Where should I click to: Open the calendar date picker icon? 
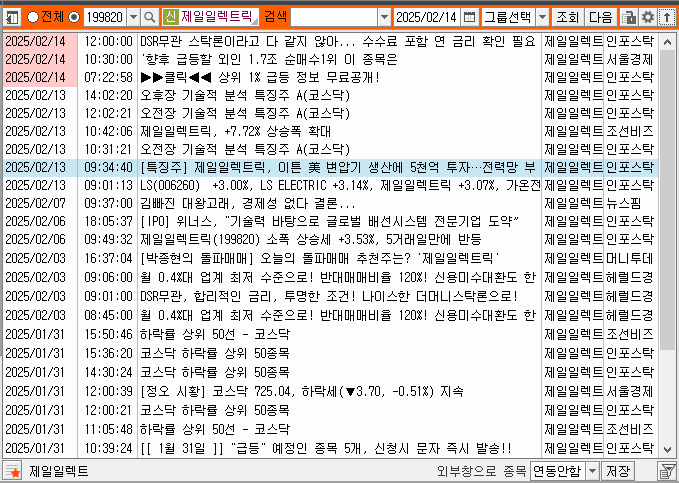[469, 17]
